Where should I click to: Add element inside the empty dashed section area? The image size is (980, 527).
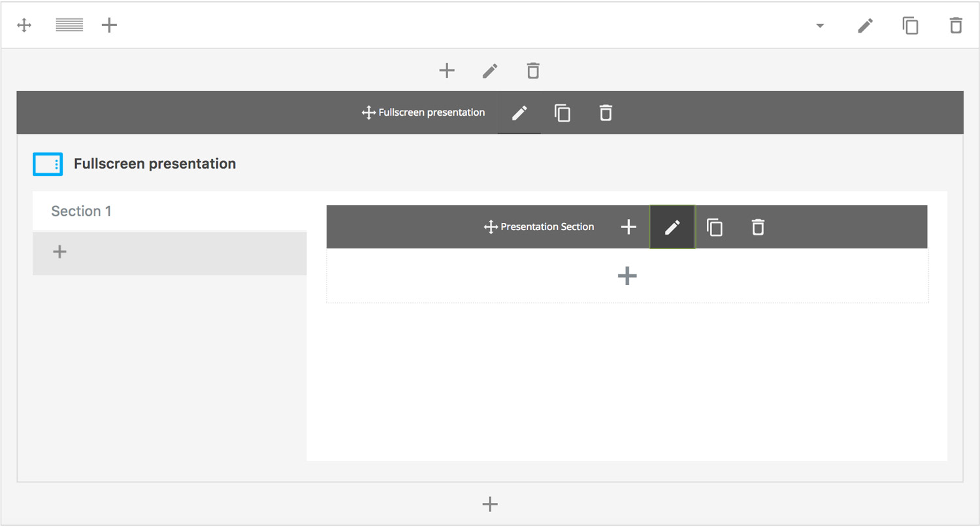(627, 276)
